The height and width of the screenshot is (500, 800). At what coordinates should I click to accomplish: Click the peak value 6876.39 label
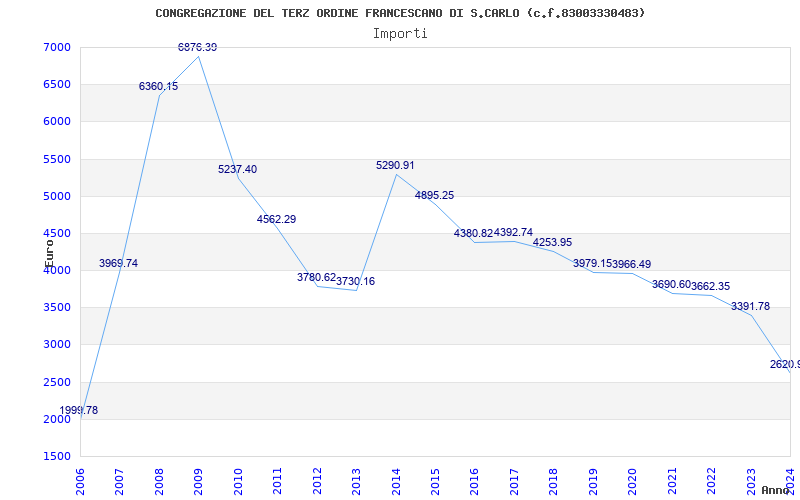tap(197, 47)
